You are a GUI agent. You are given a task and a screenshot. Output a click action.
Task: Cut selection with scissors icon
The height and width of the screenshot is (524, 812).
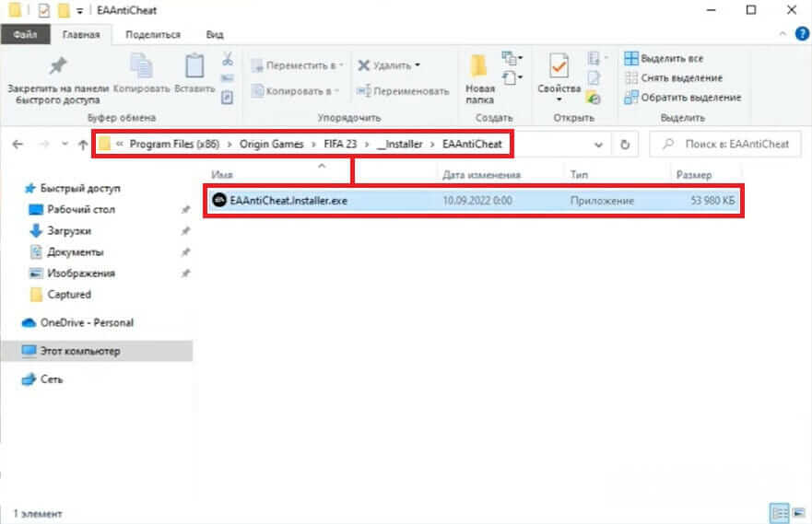pyautogui.click(x=228, y=59)
